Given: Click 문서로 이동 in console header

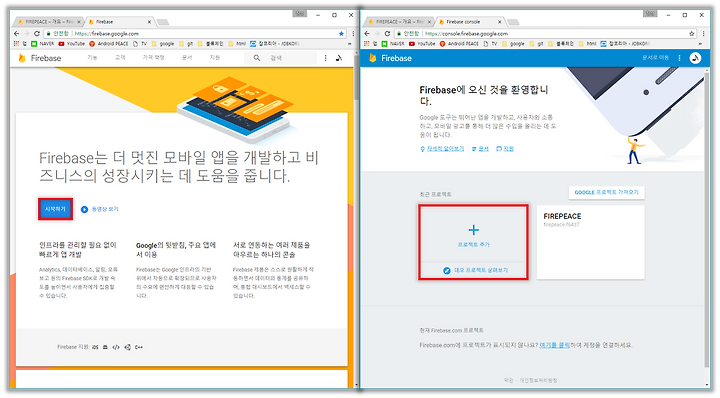Looking at the screenshot, I should (x=655, y=58).
